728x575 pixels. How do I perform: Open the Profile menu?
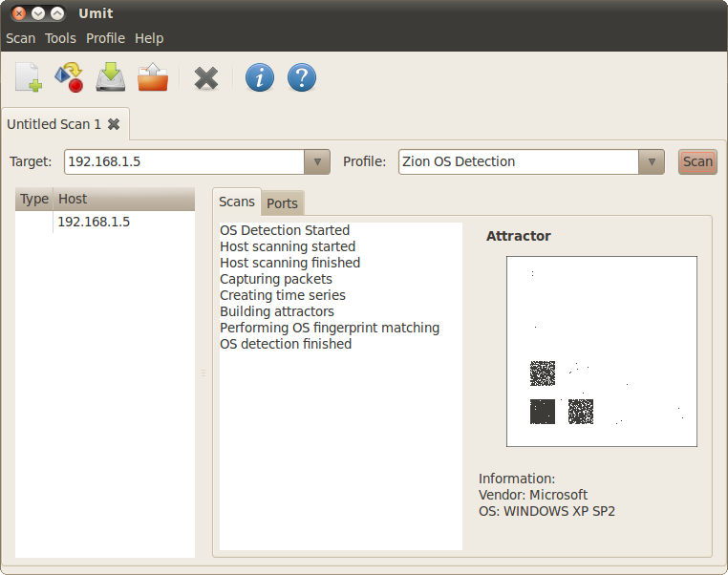(x=105, y=38)
